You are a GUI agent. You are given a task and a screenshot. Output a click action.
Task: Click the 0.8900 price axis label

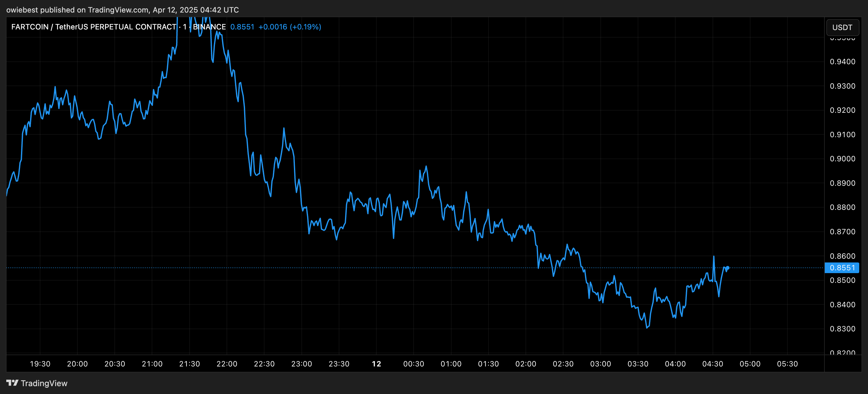(x=842, y=183)
